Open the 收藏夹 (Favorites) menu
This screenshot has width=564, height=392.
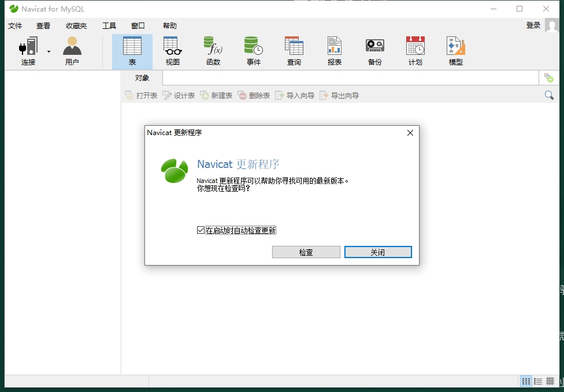click(x=76, y=25)
